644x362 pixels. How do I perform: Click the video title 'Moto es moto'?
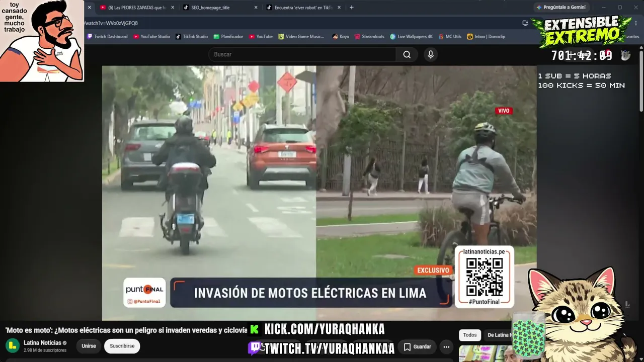(x=126, y=330)
